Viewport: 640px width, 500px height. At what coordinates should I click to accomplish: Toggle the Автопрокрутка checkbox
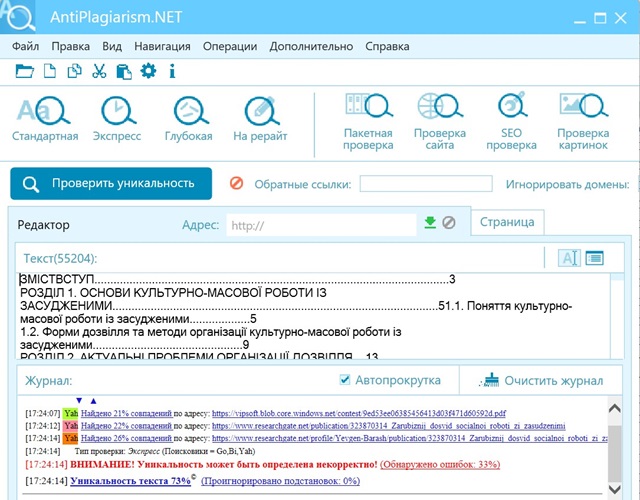pos(344,380)
